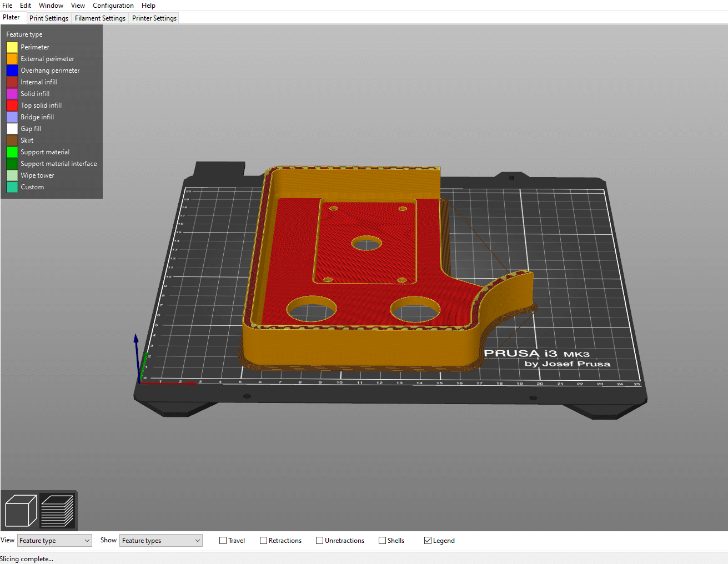
Task: Switch to Print Settings tab
Action: point(49,18)
